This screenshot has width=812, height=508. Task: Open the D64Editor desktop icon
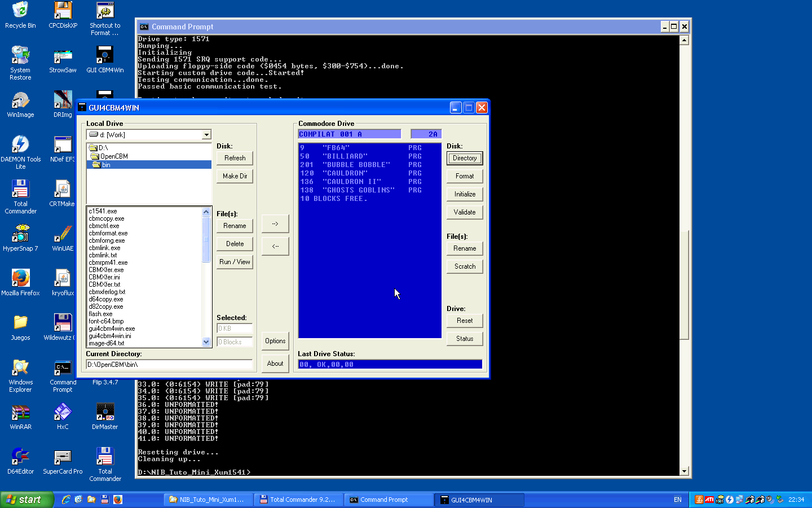point(20,461)
